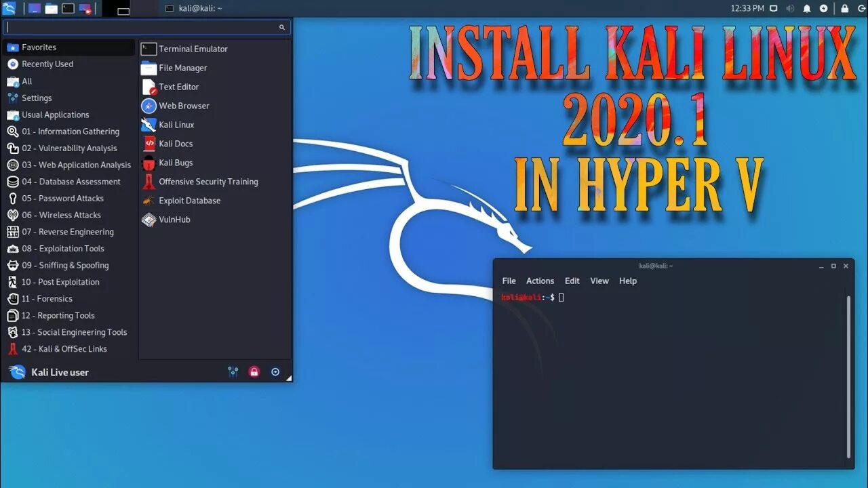This screenshot has height=488, width=868.
Task: Open 04 - Database Assessment category
Action: click(69, 182)
